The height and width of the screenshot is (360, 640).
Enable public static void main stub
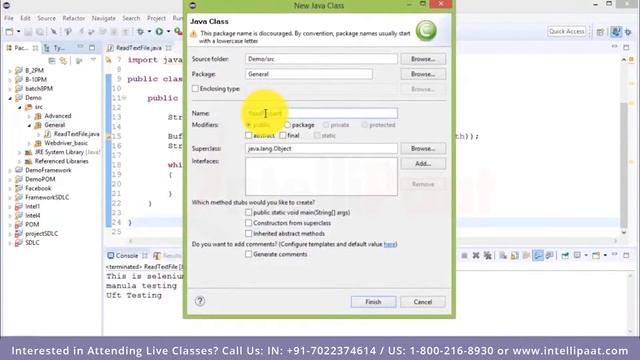coord(249,212)
